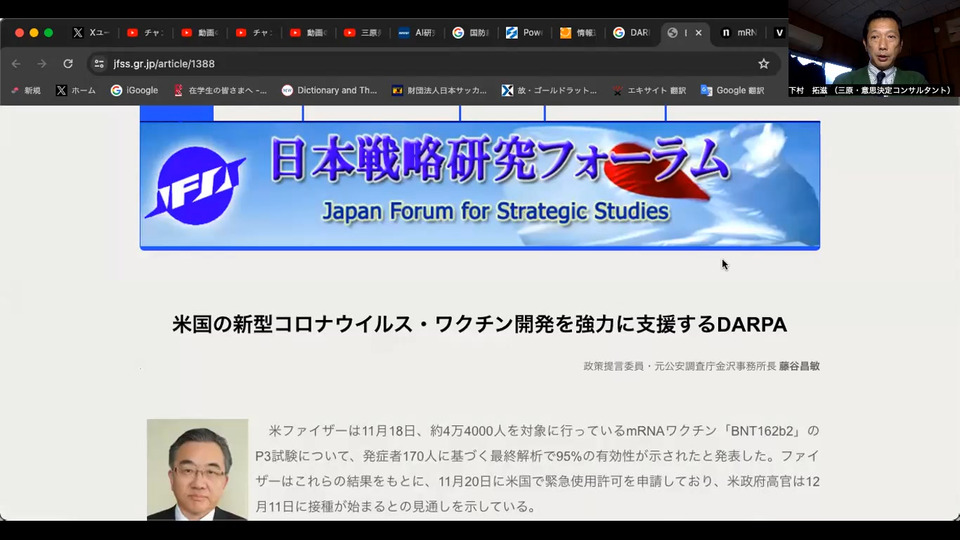The height and width of the screenshot is (540, 960).
Task: Open the X ホーム bookmark
Action: click(x=76, y=91)
